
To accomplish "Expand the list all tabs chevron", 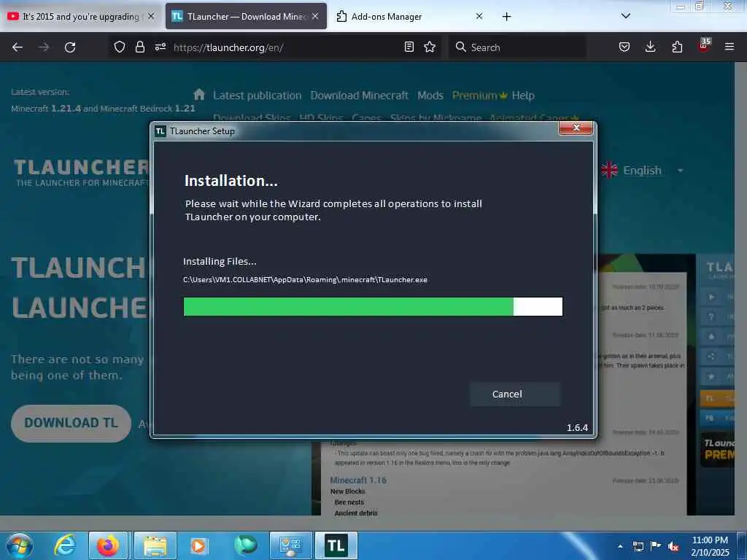I will pyautogui.click(x=625, y=16).
